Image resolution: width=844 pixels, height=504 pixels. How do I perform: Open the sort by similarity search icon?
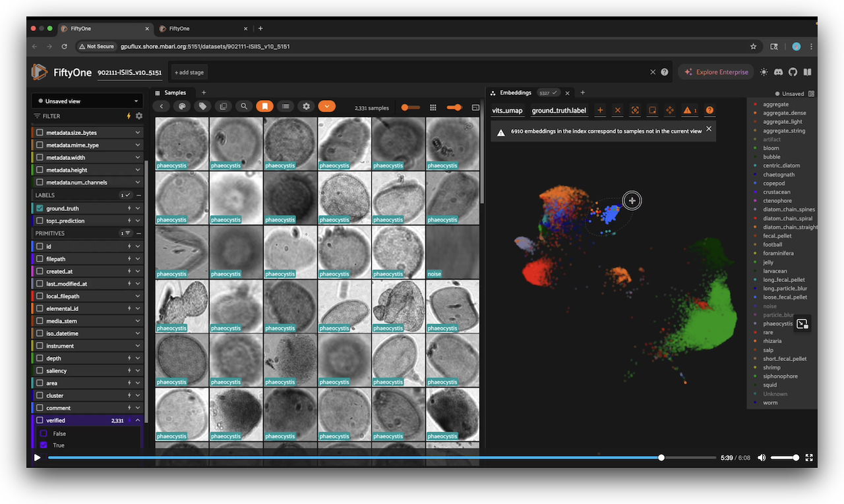pyautogui.click(x=244, y=106)
